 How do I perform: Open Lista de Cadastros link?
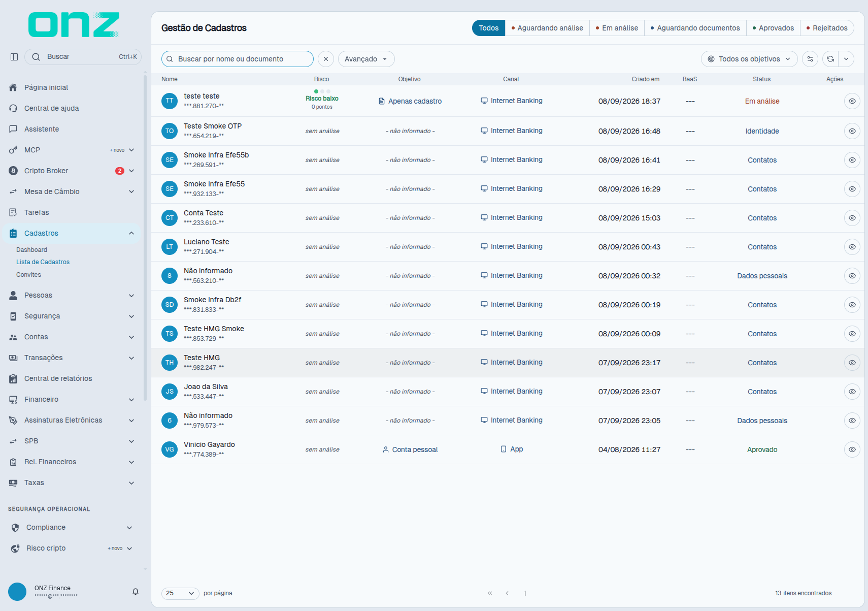[43, 262]
